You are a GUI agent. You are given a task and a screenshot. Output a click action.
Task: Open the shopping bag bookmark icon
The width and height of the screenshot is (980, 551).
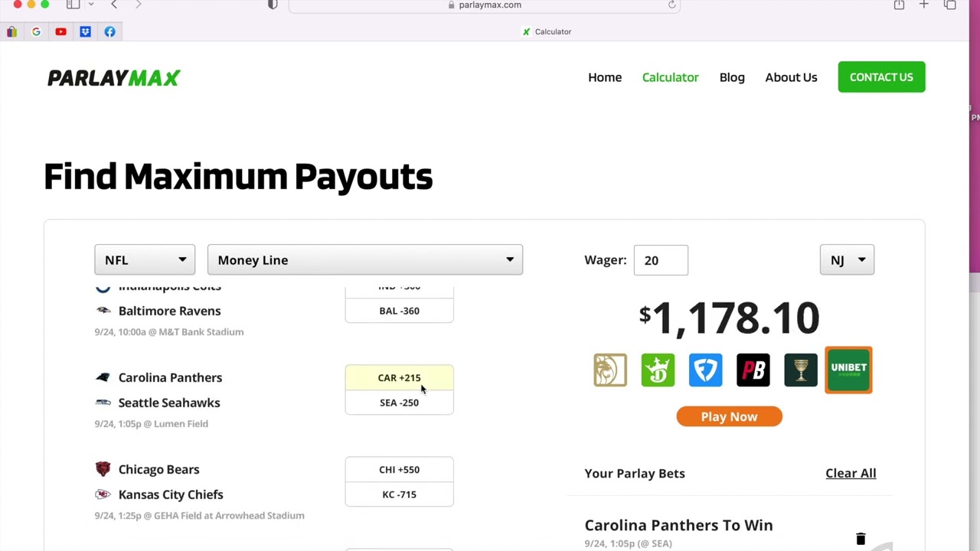[11, 31]
